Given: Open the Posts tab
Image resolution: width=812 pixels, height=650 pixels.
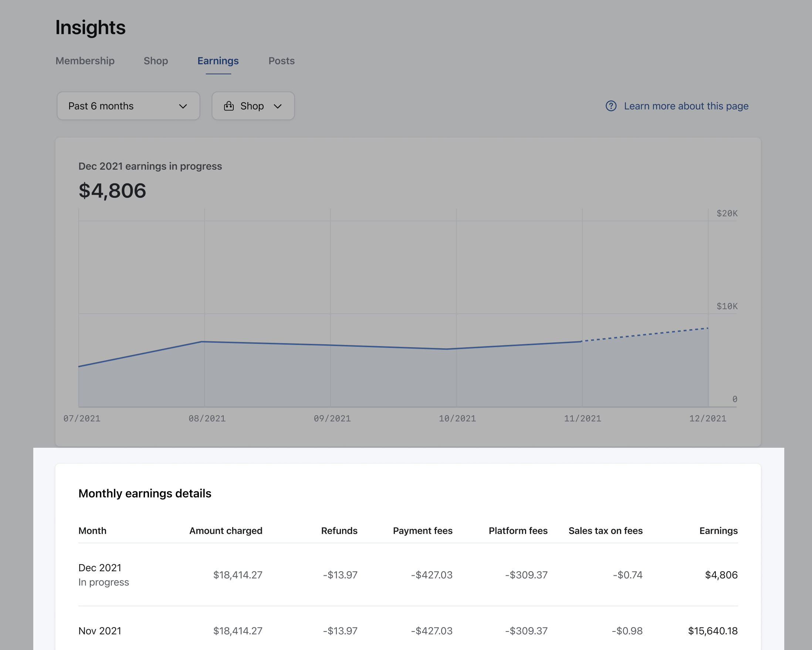Looking at the screenshot, I should [x=281, y=61].
